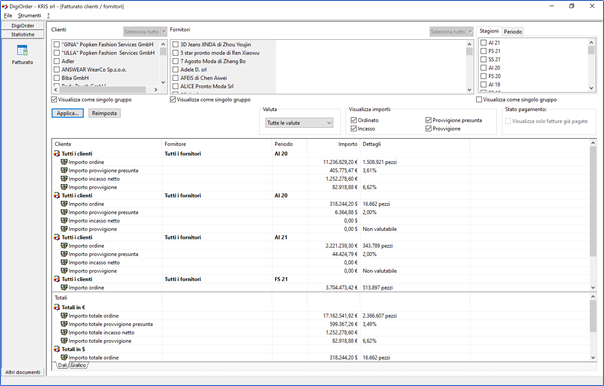
Task: Click Fornitori list scroll down arrow
Action: coord(469,89)
